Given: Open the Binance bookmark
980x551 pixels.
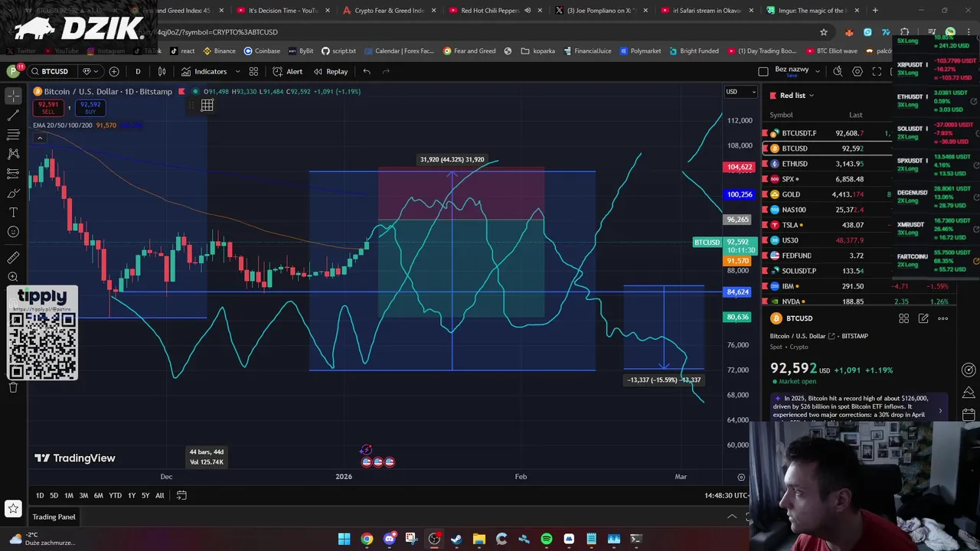Looking at the screenshot, I should [x=219, y=51].
